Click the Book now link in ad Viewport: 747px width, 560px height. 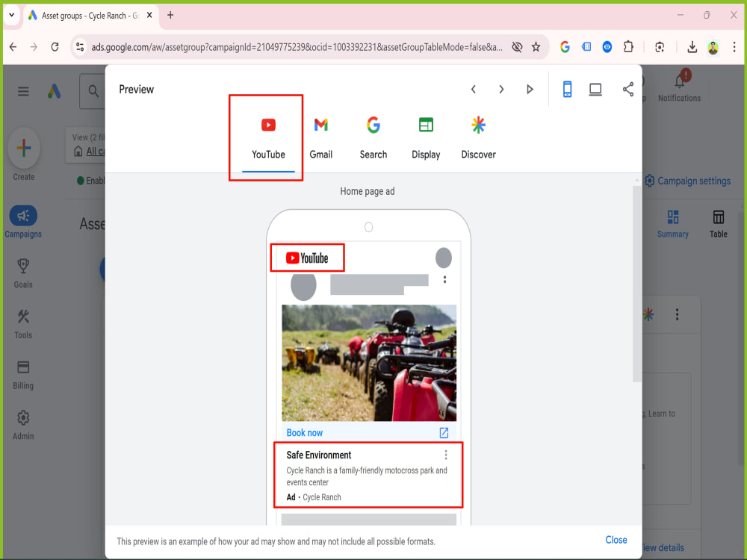[x=305, y=433]
